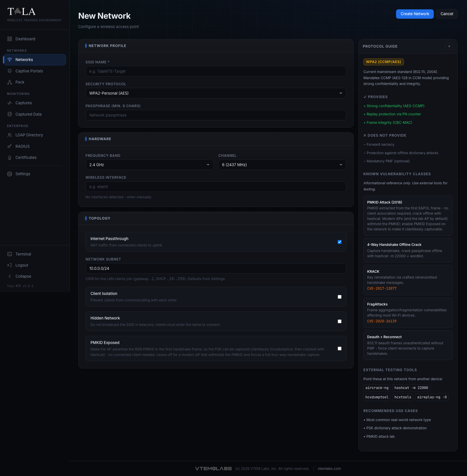Click the TALA logo

[22, 12]
